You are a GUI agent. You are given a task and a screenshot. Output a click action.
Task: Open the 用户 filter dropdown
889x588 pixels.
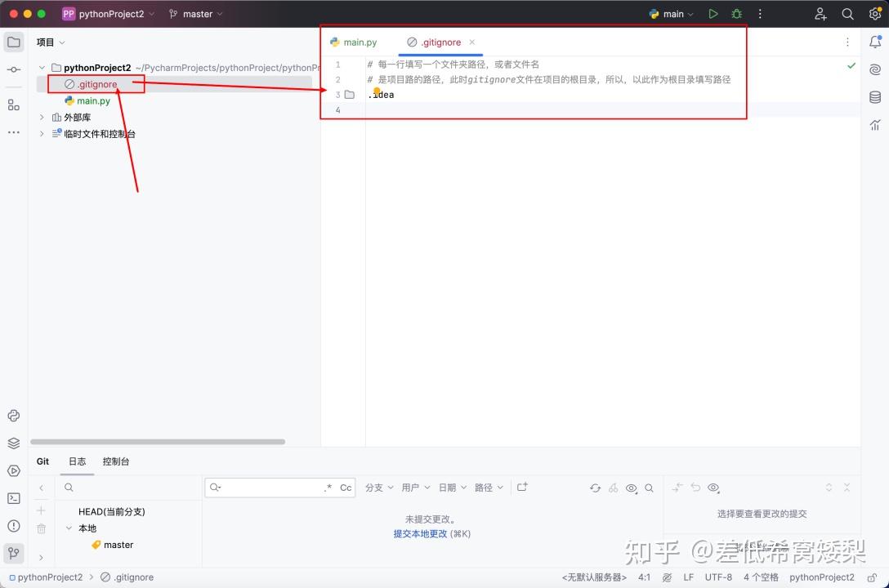[x=416, y=488]
